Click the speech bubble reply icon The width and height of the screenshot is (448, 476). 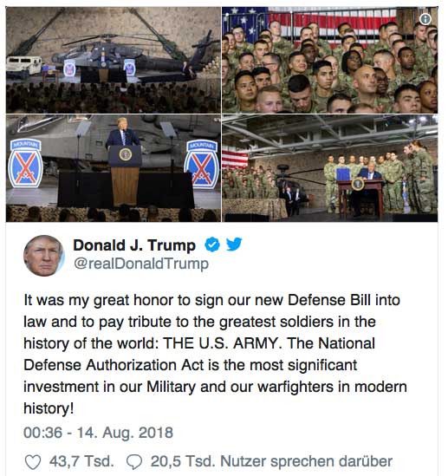(x=133, y=462)
